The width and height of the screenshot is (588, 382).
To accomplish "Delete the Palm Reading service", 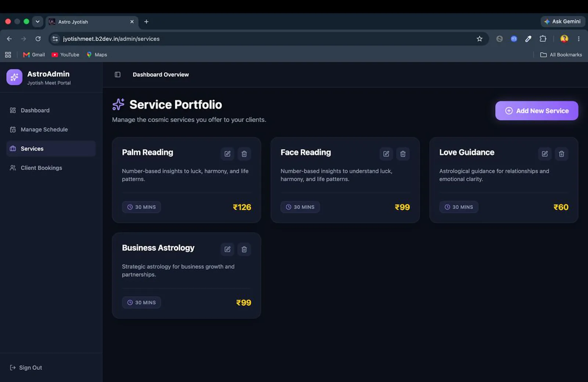I will click(244, 154).
